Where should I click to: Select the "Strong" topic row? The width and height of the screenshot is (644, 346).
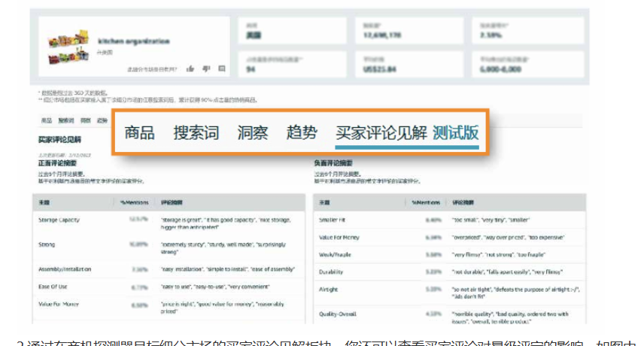(169, 248)
